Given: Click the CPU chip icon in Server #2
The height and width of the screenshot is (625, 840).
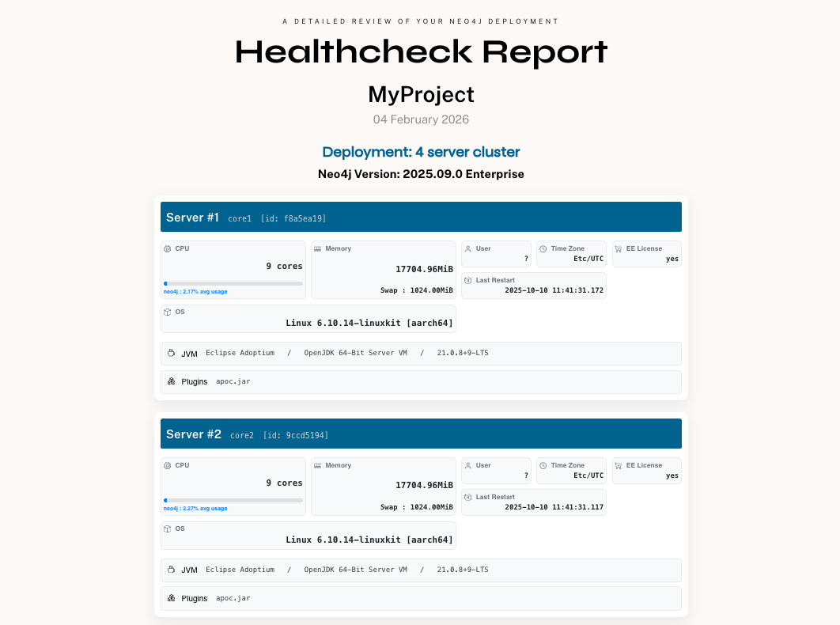Looking at the screenshot, I should (167, 466).
